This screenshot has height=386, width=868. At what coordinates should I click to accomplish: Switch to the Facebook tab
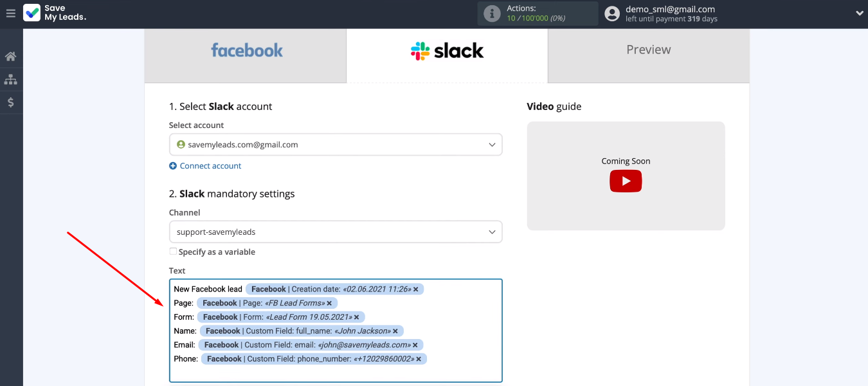[x=246, y=56]
